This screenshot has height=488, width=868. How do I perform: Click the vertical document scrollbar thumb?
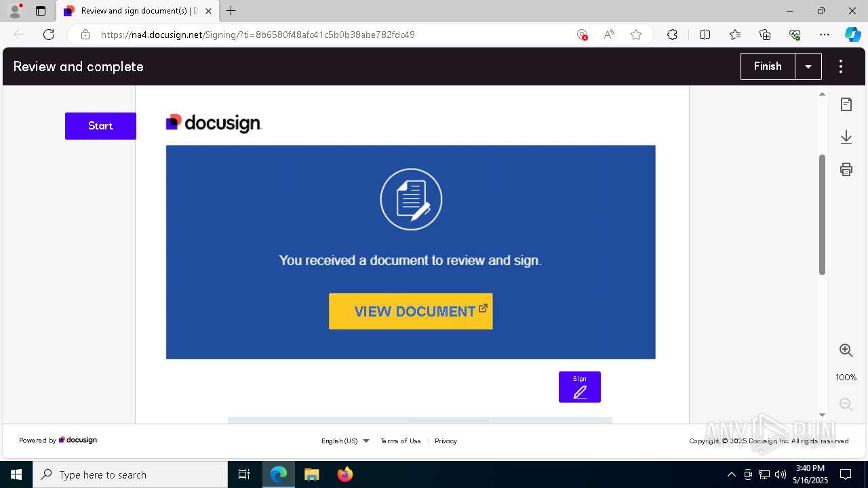[x=822, y=215]
